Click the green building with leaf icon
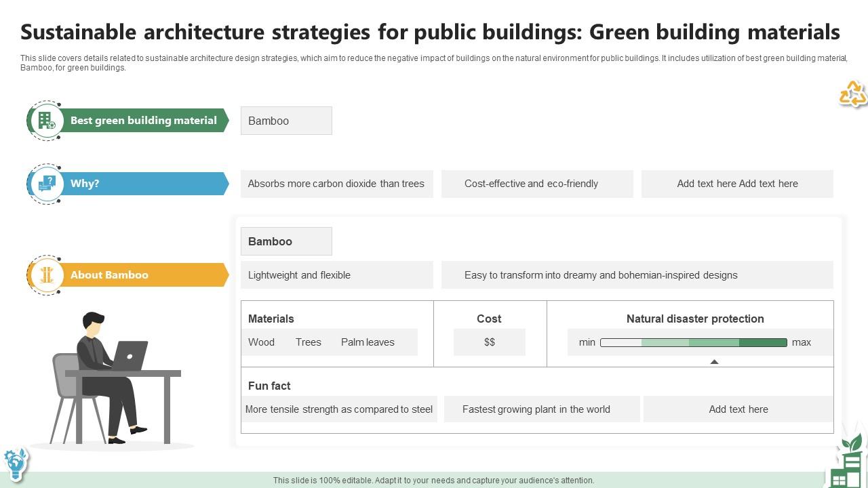The width and height of the screenshot is (868, 488). coord(846,462)
